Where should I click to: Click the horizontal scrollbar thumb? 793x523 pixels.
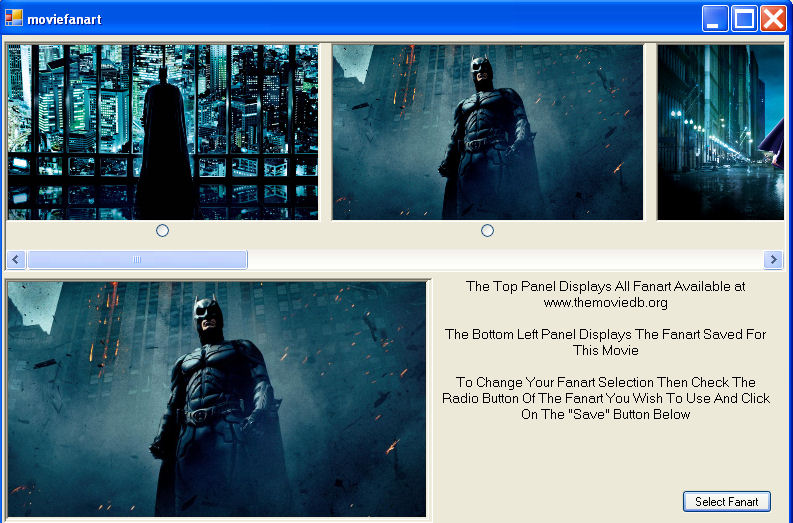click(137, 259)
